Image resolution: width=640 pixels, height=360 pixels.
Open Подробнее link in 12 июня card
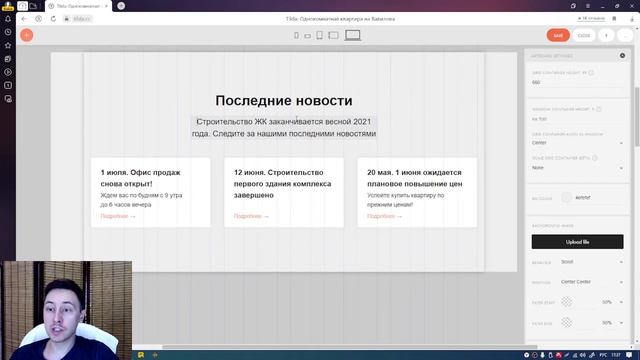tap(251, 216)
